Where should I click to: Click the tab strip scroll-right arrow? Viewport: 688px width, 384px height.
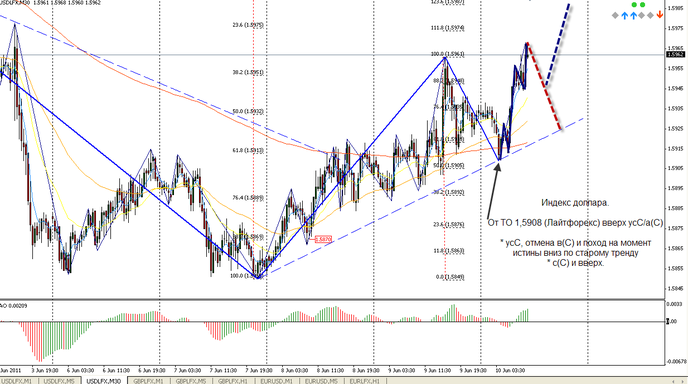683,381
